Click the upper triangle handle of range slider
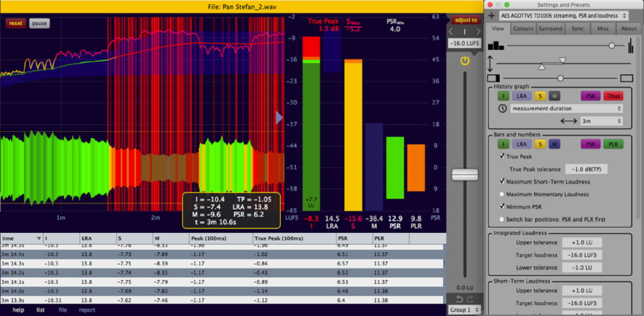This screenshot has height=316, width=644. point(563,61)
